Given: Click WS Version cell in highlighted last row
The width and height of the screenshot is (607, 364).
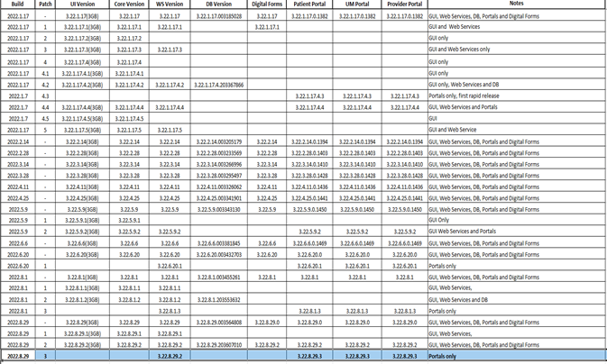Looking at the screenshot, I should pos(170,357).
